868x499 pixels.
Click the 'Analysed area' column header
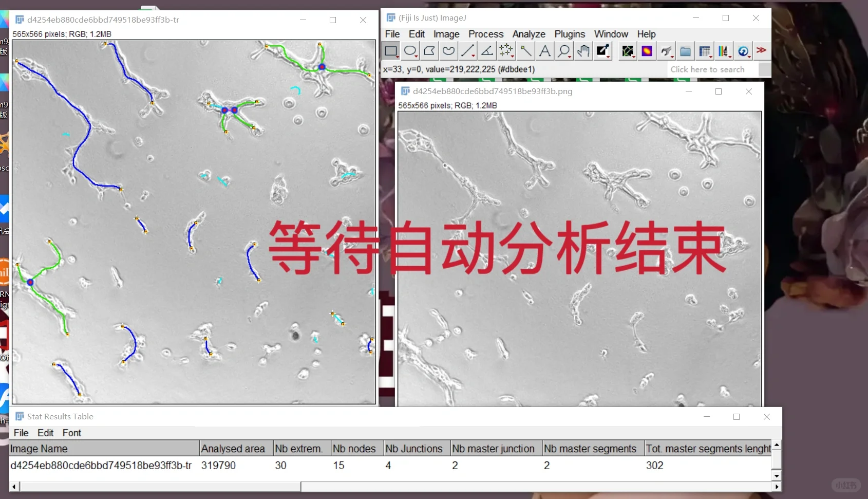(x=236, y=449)
